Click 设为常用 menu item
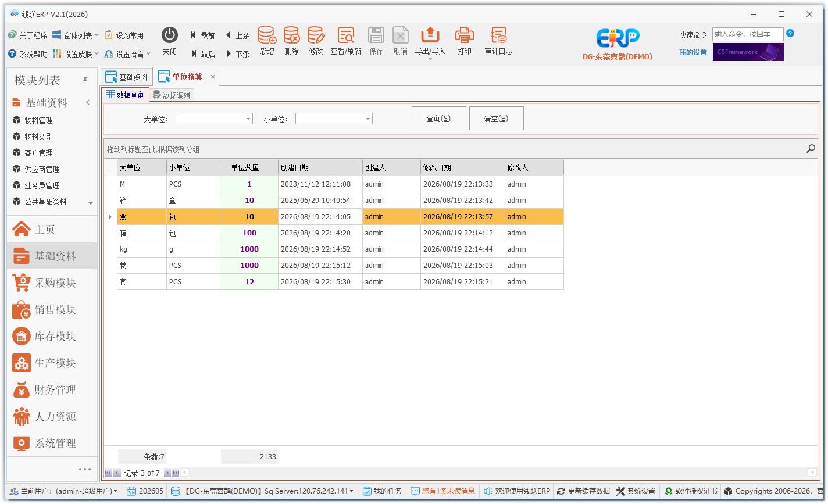 click(x=124, y=35)
